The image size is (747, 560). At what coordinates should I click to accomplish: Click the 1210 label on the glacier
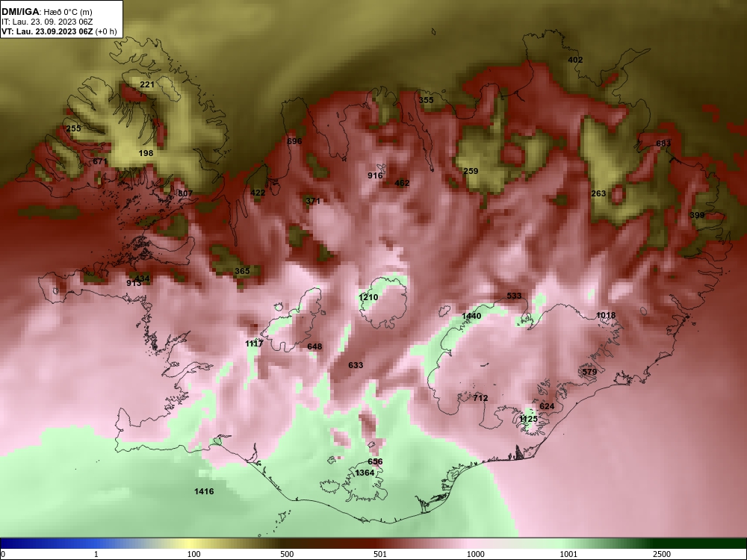(368, 297)
